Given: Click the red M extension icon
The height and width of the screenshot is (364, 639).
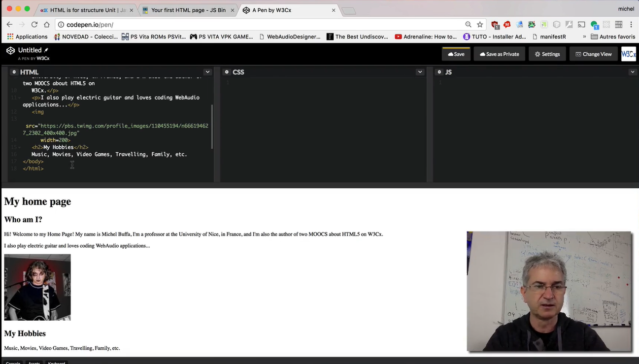Looking at the screenshot, I should click(x=507, y=25).
